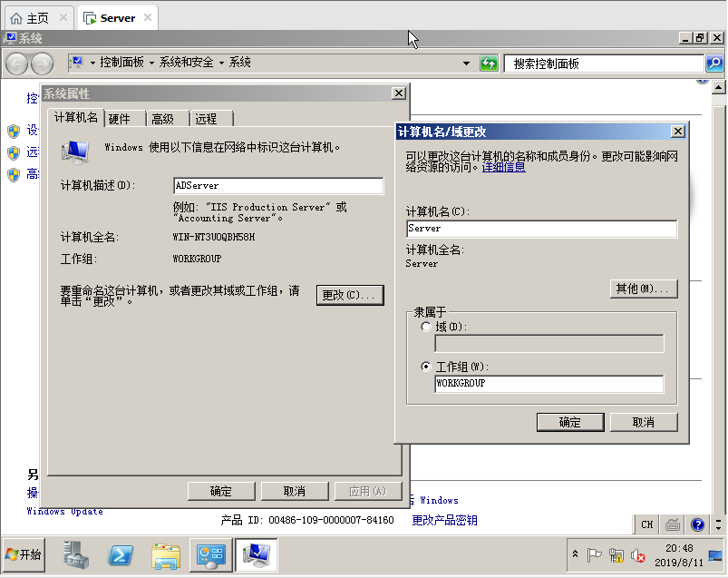
Task: Open the 详细信息 link
Action: pos(503,167)
